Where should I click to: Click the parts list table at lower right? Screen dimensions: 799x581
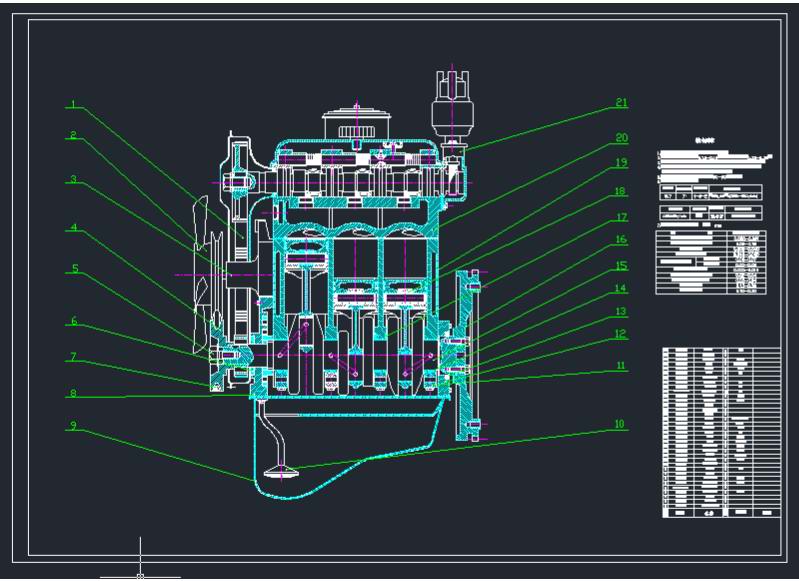click(721, 433)
